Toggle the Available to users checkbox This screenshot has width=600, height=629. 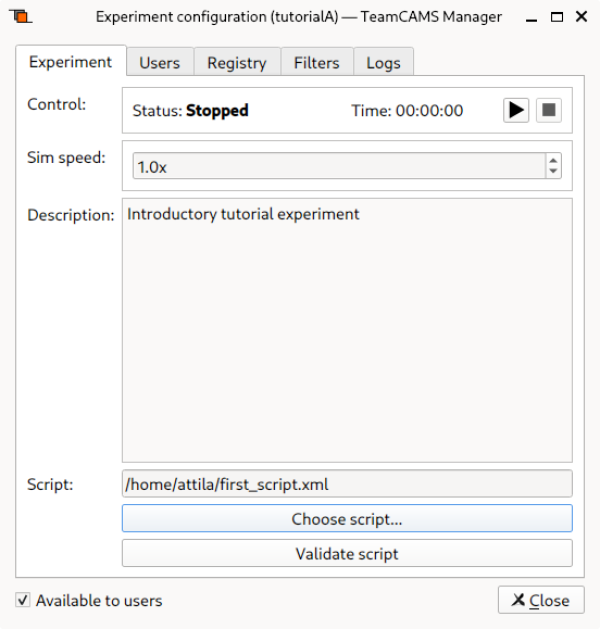(x=23, y=600)
